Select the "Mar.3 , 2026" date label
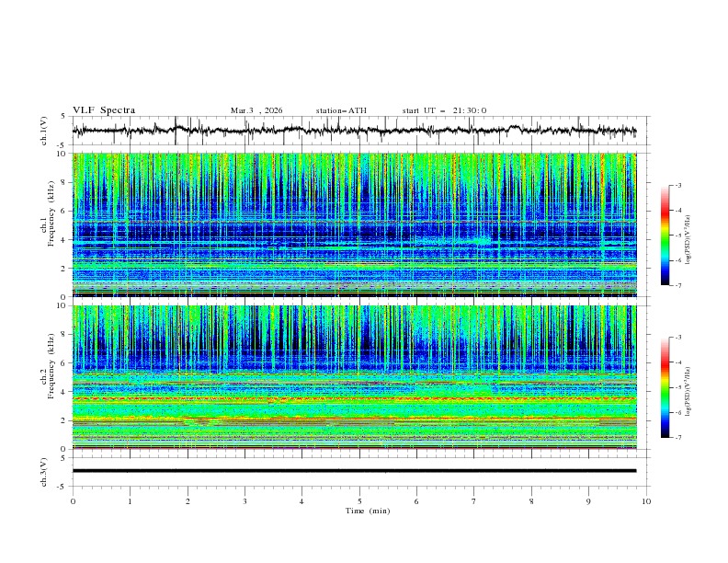 point(256,110)
